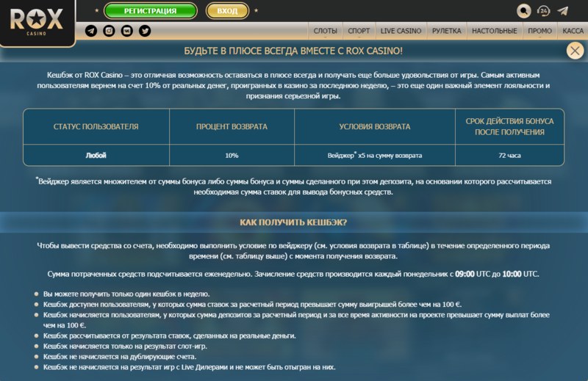Viewport: 588px width, 381px height.
Task: Open the КАССА section
Action: coord(573,31)
